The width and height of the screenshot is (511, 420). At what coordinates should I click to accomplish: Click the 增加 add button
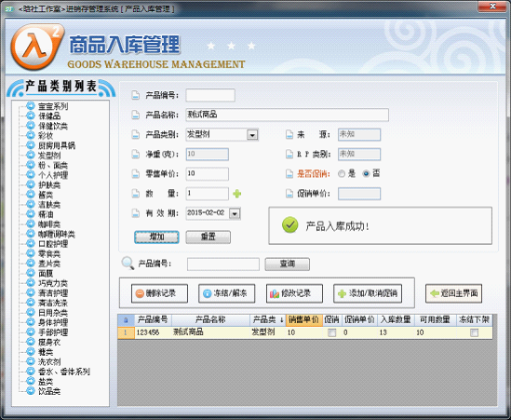tap(156, 237)
